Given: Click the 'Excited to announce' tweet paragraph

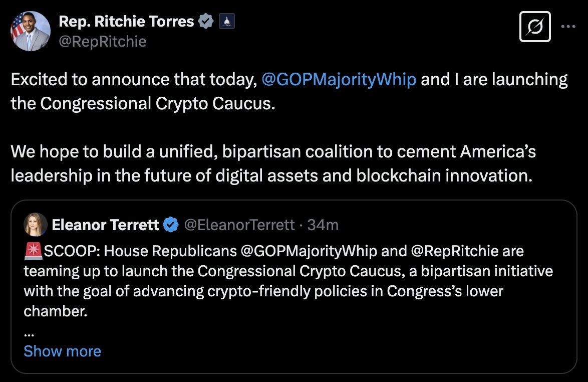Looking at the screenshot, I should [x=289, y=91].
